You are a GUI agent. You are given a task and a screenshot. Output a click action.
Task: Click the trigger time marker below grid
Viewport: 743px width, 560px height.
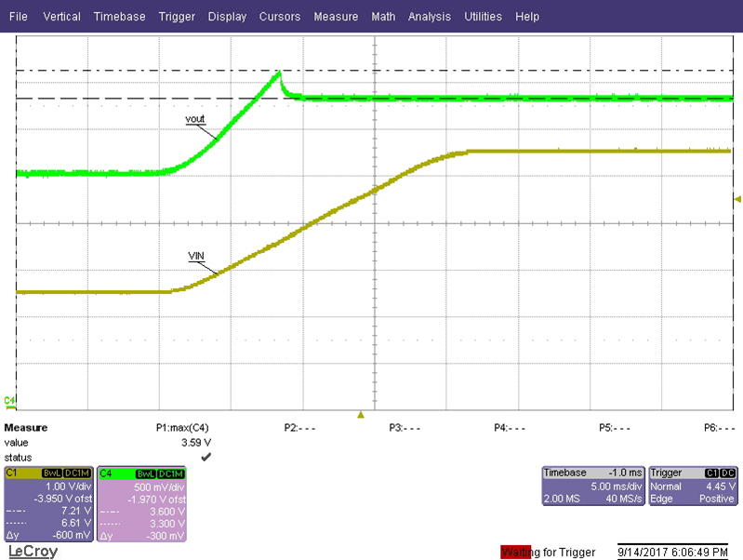361,415
